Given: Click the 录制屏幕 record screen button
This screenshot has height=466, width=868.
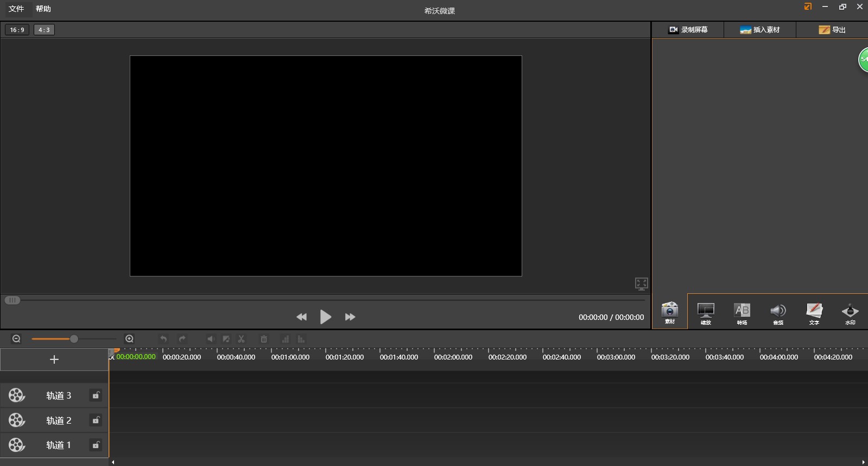Looking at the screenshot, I should (x=688, y=30).
